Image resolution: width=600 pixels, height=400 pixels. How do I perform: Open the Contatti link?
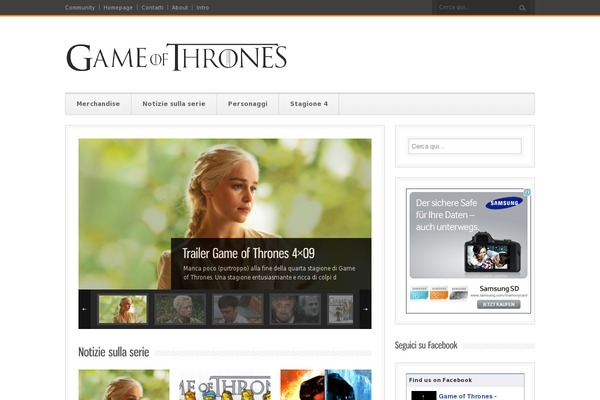pyautogui.click(x=152, y=8)
